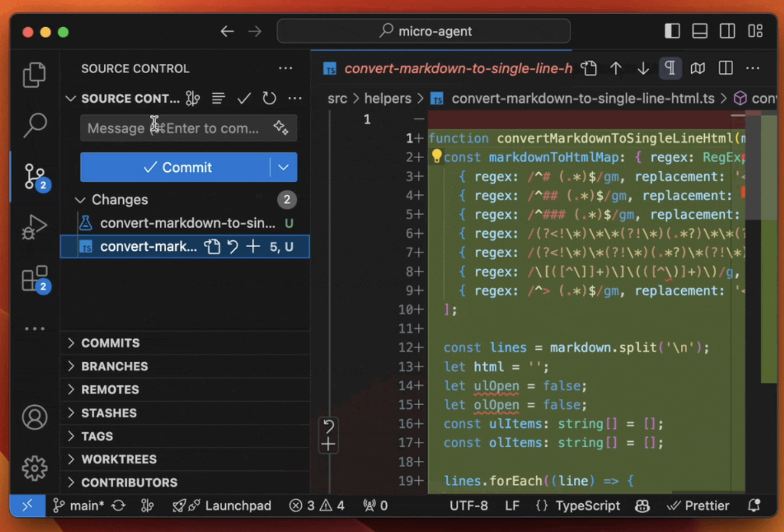Image resolution: width=784 pixels, height=532 pixels.
Task: Toggle the primary side bar layout button
Action: coord(672,31)
